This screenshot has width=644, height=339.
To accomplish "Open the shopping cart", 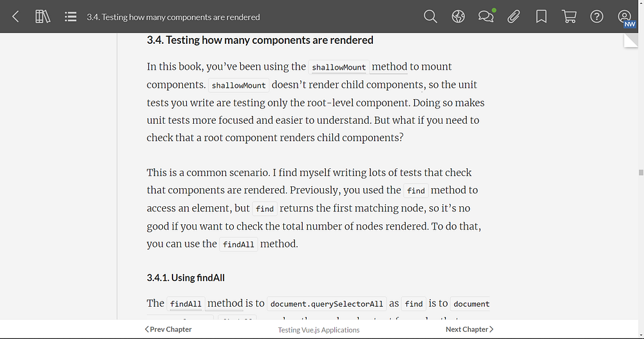I will (569, 17).
